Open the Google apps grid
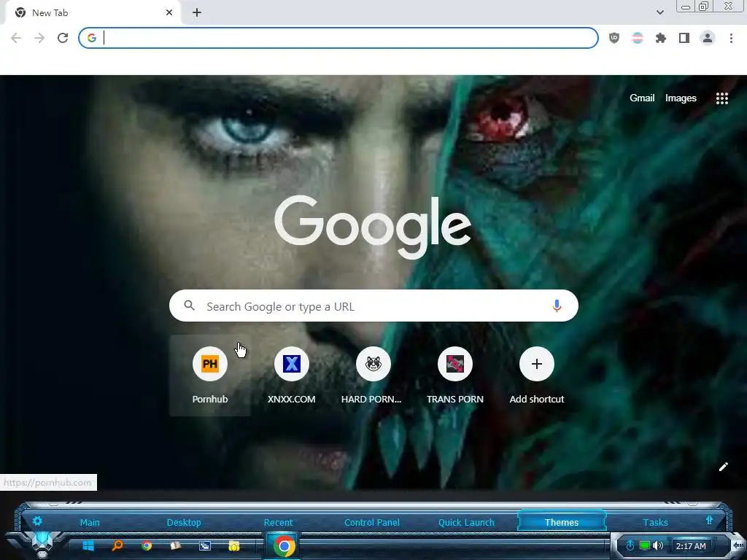The width and height of the screenshot is (747, 560). [x=722, y=98]
